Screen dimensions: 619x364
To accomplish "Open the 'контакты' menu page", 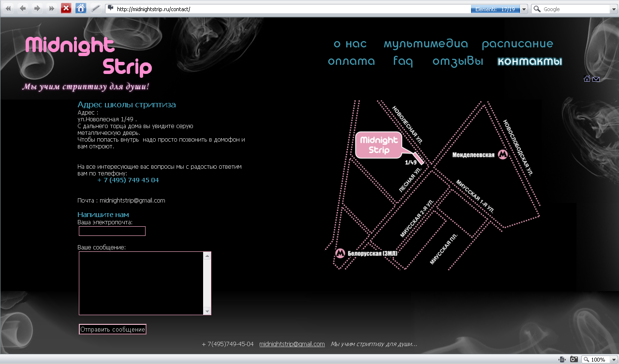I will 530,61.
